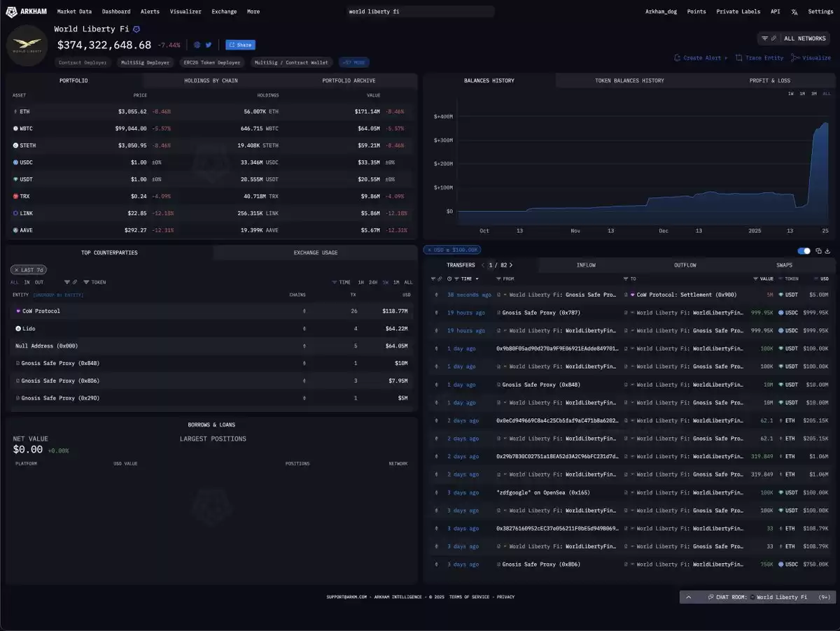Set balances history range to 3M
The image size is (840, 631).
(x=814, y=94)
